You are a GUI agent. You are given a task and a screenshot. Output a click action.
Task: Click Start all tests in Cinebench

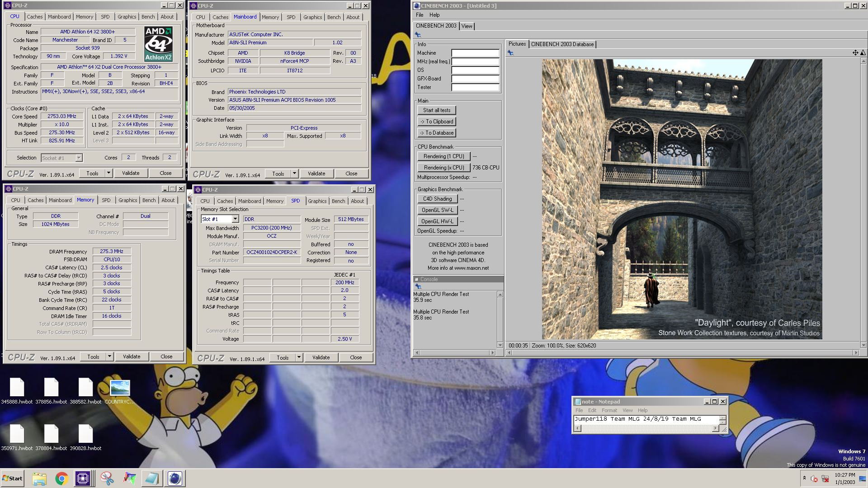[437, 110]
